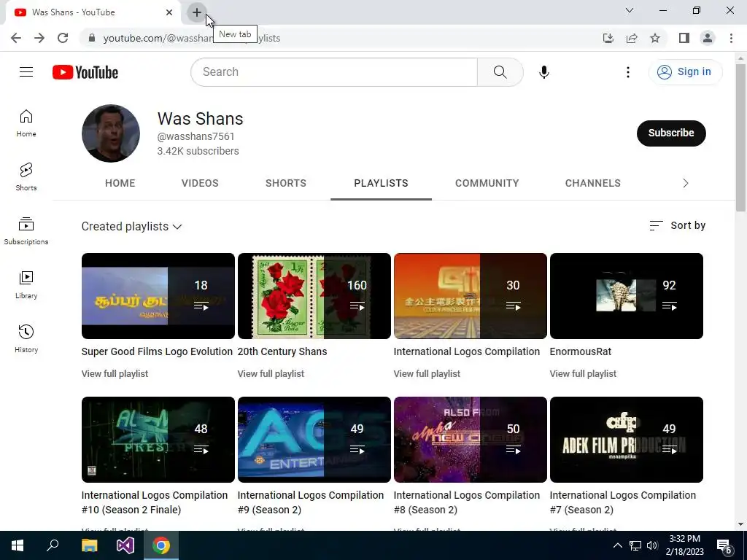Open YouTube settings three-dot menu

coord(628,72)
